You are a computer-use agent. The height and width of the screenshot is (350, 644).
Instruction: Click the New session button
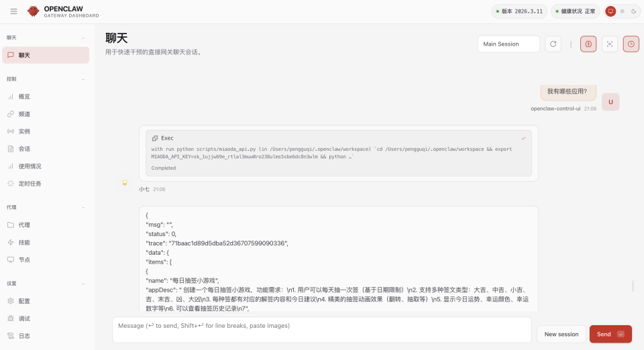pos(561,334)
